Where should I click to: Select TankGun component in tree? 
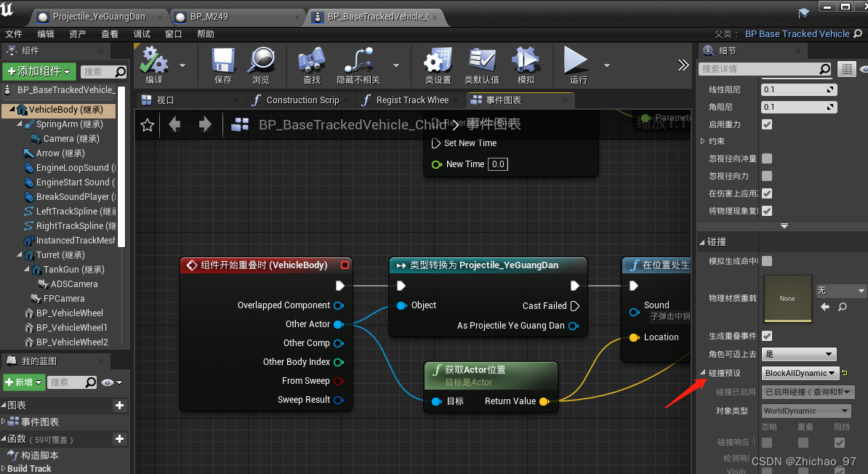tap(73, 270)
